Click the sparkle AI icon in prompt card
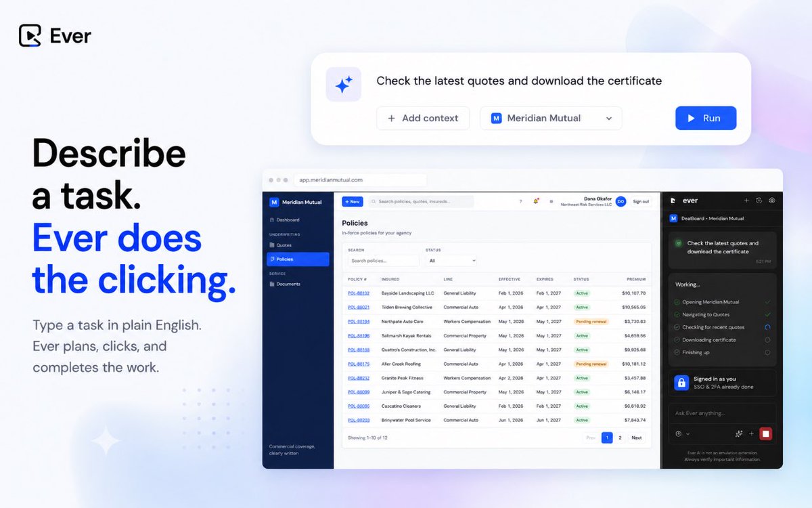The height and width of the screenshot is (508, 812). (344, 85)
